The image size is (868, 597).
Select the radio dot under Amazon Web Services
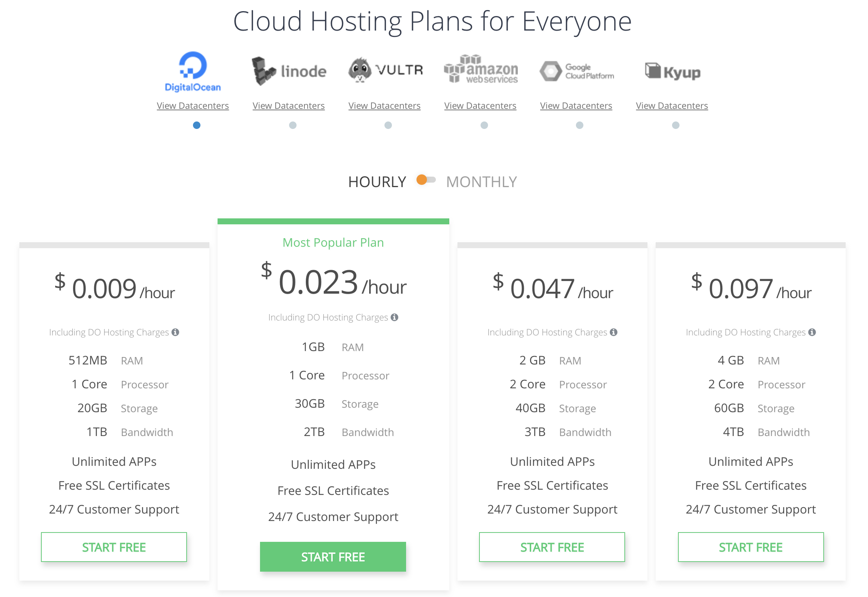click(x=485, y=125)
